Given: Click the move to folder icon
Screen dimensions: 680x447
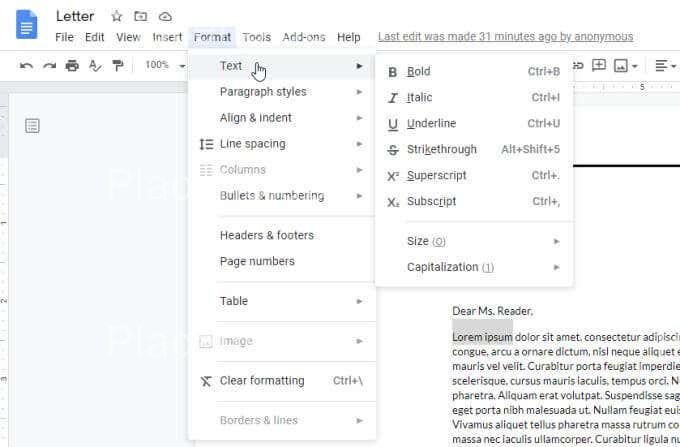Looking at the screenshot, I should pyautogui.click(x=141, y=16).
